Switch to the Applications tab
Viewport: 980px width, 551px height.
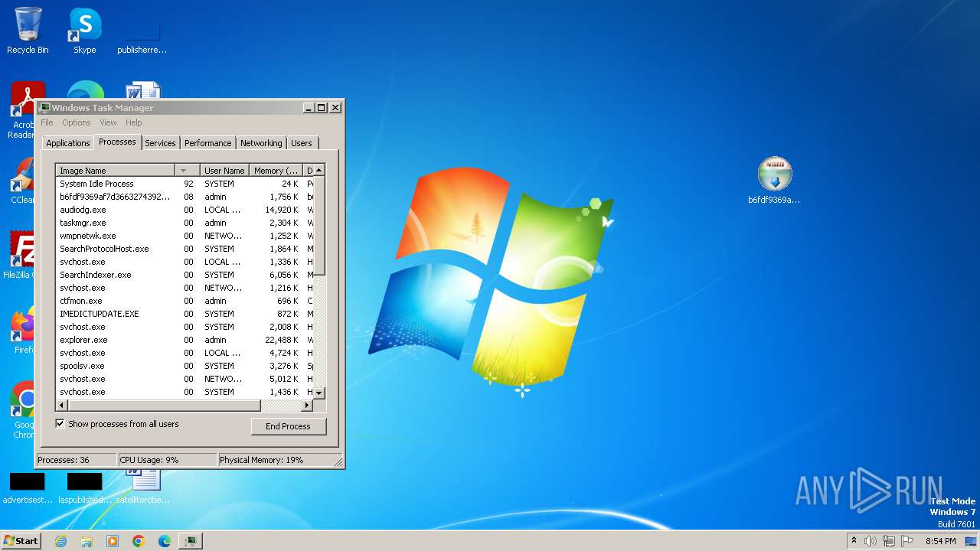pyautogui.click(x=68, y=143)
